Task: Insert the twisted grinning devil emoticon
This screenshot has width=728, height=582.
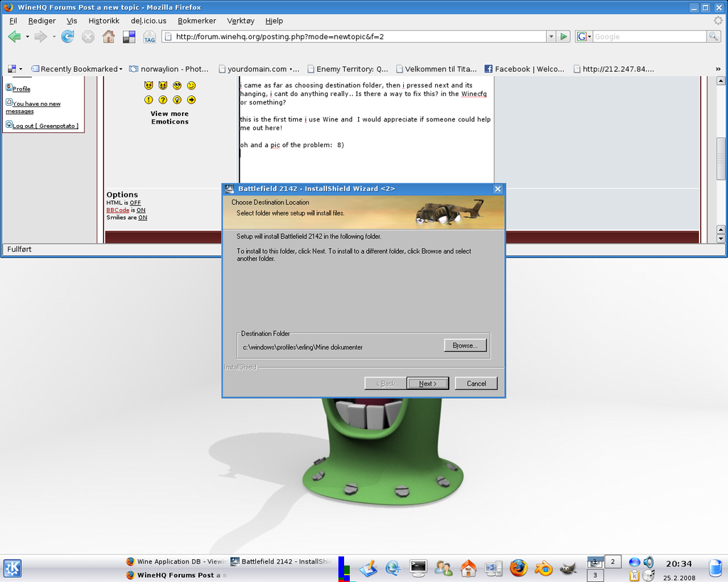Action: [x=163, y=85]
